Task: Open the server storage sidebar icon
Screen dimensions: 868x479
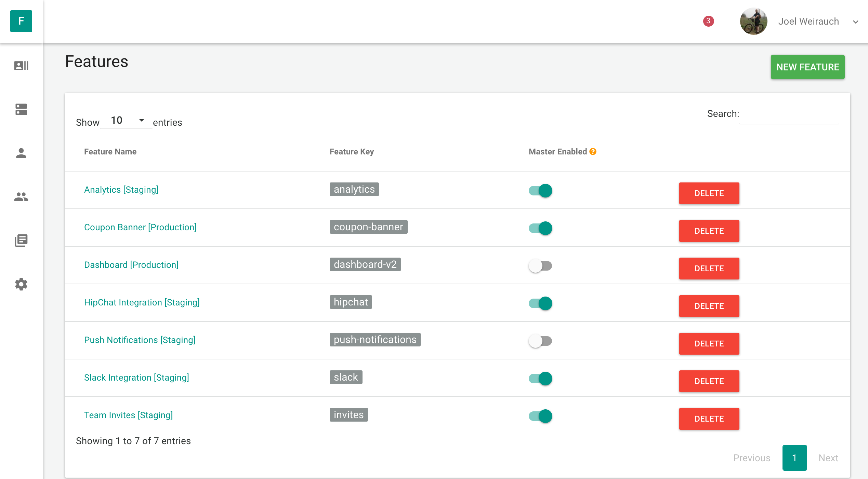Action: (21, 109)
